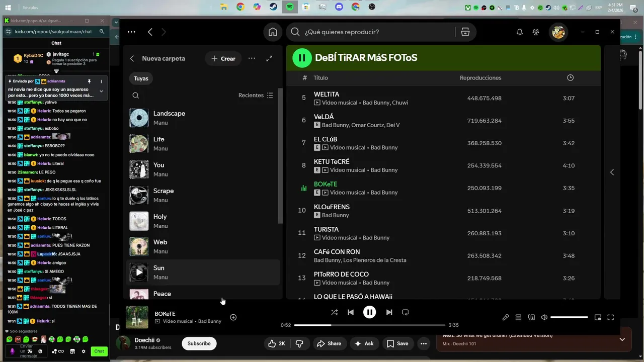The height and width of the screenshot is (362, 644).
Task: Open the Kick chat shop icon
Action: (72, 351)
